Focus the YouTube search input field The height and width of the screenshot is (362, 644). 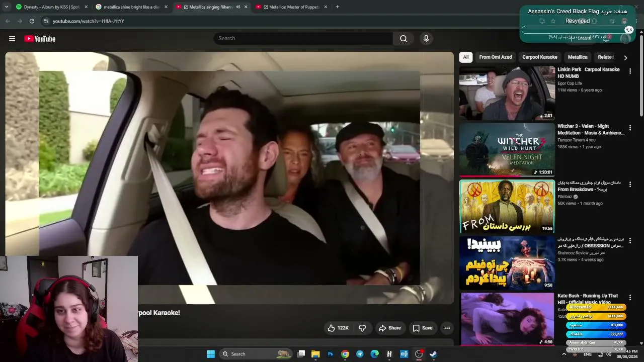click(303, 39)
